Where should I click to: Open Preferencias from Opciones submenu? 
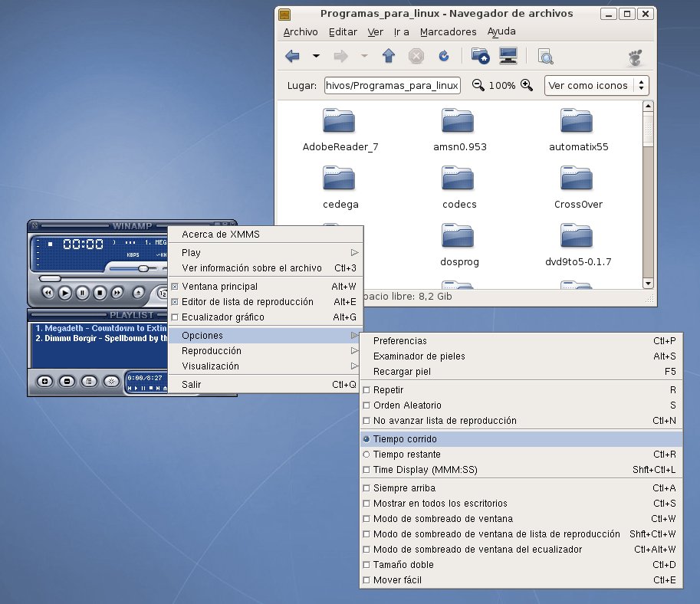click(521, 340)
